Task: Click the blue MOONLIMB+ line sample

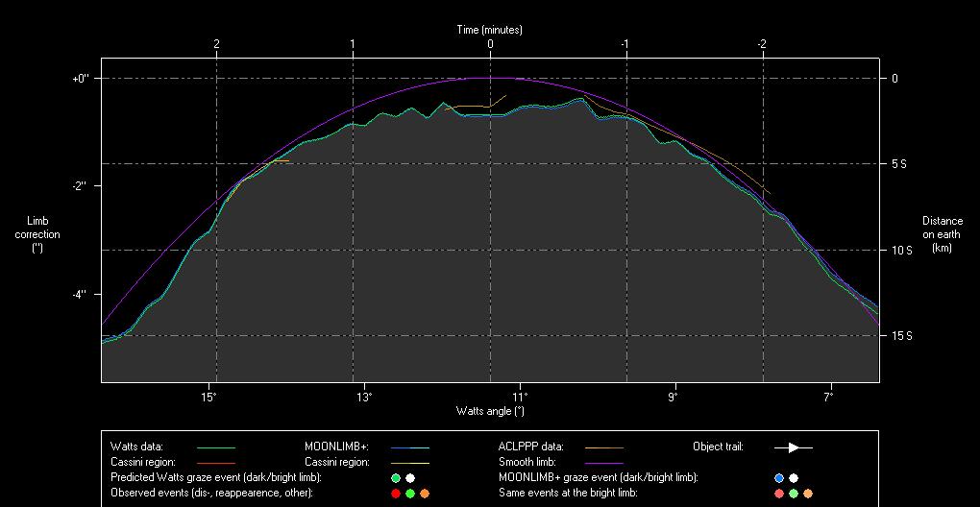Action: [x=409, y=447]
